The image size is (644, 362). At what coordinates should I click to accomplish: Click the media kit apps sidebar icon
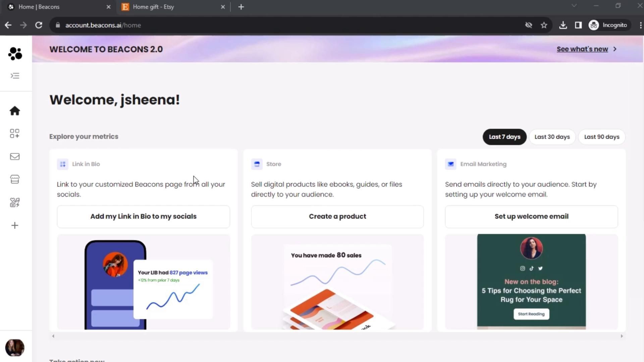(x=15, y=202)
